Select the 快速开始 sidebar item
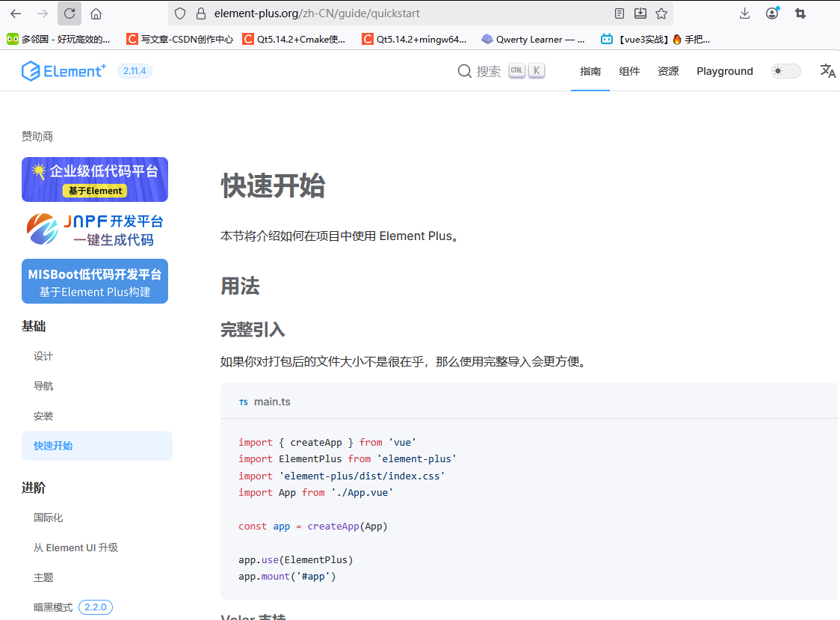 coord(97,446)
